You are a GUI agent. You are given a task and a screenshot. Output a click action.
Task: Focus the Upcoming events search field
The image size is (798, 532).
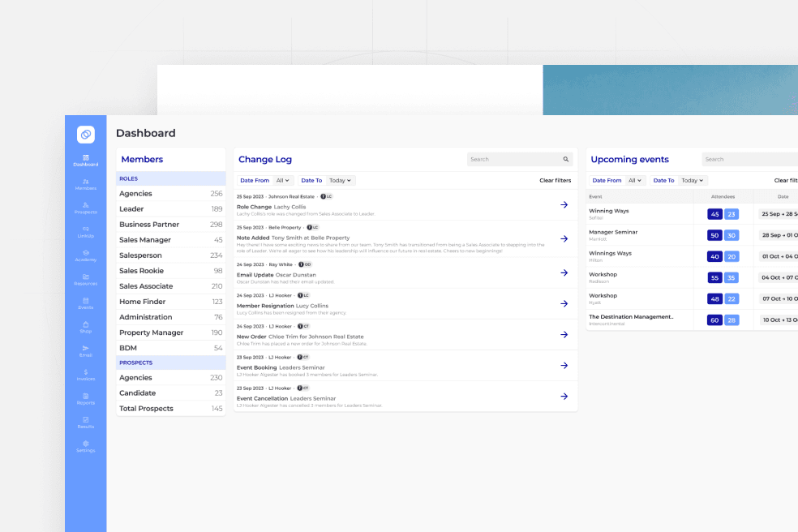pyautogui.click(x=750, y=159)
